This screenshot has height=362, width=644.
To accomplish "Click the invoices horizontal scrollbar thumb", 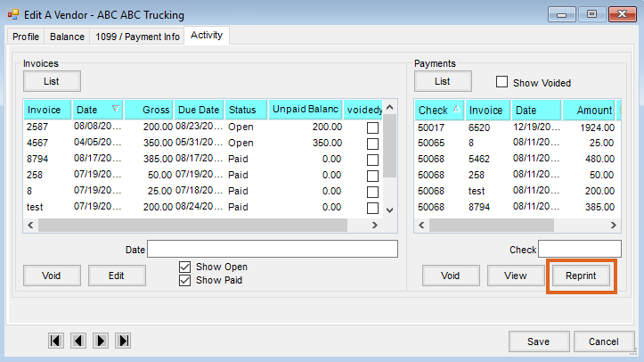I will click(x=192, y=226).
